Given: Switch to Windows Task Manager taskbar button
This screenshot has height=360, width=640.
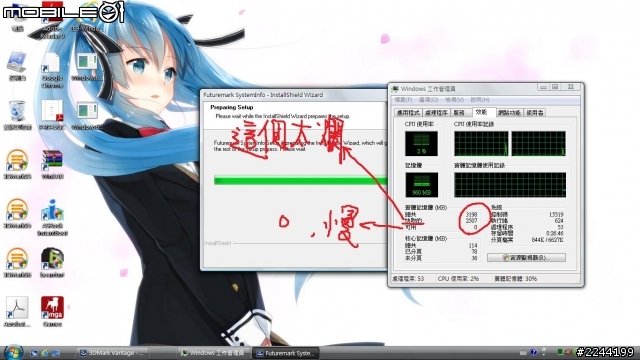Looking at the screenshot, I should click(x=213, y=353).
